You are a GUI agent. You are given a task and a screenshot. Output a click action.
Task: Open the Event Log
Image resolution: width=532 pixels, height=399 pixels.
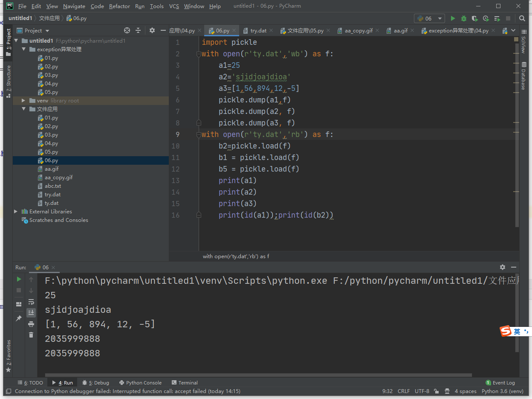point(500,383)
